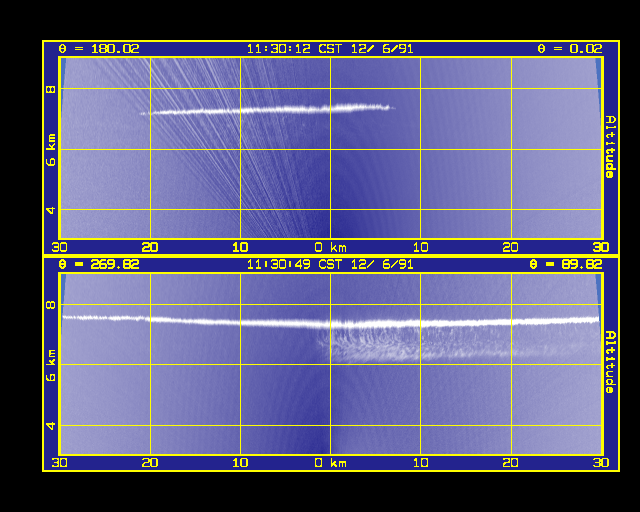The width and height of the screenshot is (640, 512).
Task: Click the θ = 180.02 azimuth label
Action: coord(99,49)
